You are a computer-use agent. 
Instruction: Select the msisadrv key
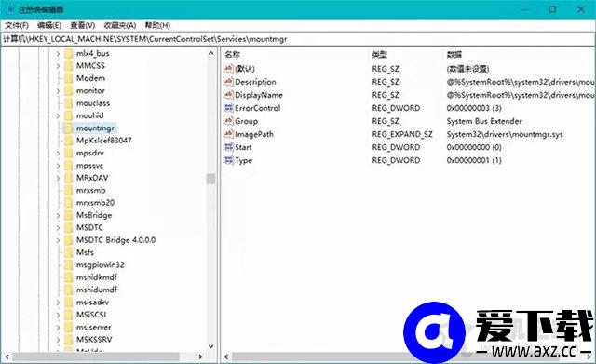(x=92, y=303)
